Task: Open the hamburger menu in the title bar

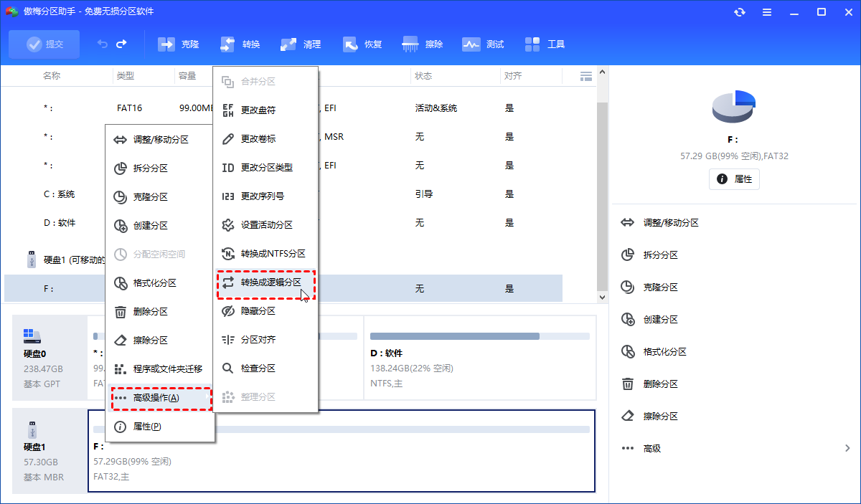Action: point(766,11)
